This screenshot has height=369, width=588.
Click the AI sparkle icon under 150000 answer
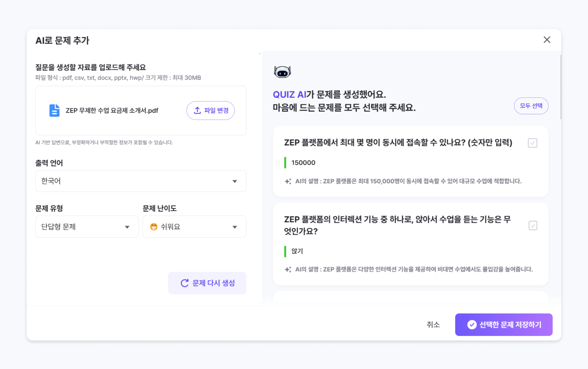tap(288, 181)
